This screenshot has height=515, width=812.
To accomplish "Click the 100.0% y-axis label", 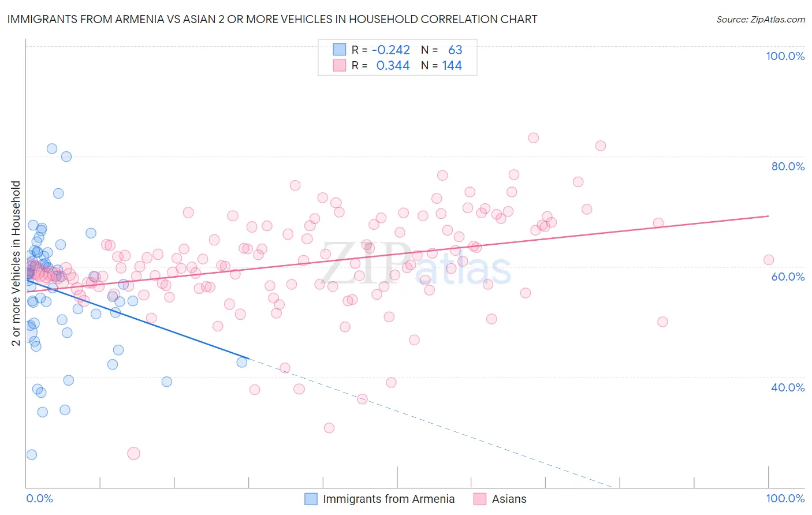I will point(785,56).
